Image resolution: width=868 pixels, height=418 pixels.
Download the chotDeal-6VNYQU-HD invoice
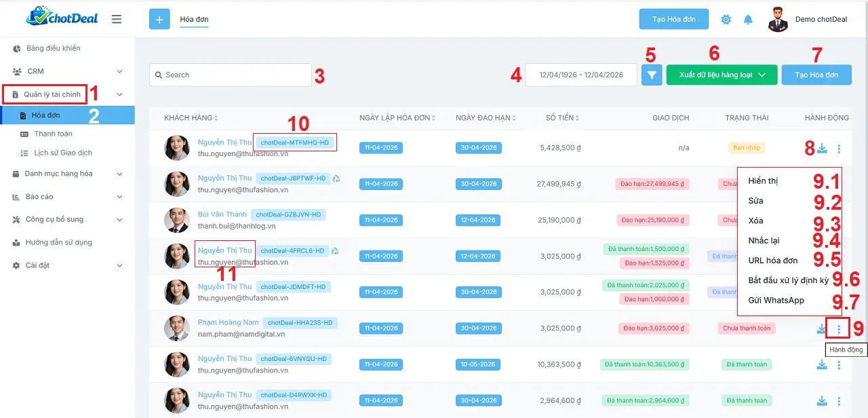point(822,365)
